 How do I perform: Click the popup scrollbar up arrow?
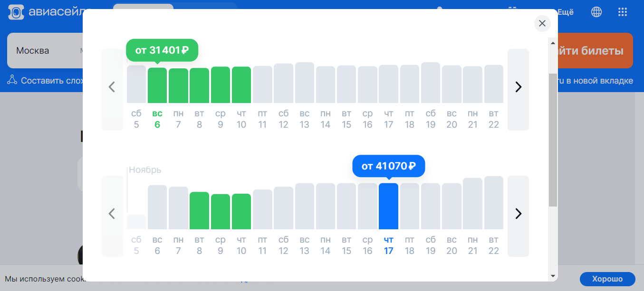click(x=553, y=43)
